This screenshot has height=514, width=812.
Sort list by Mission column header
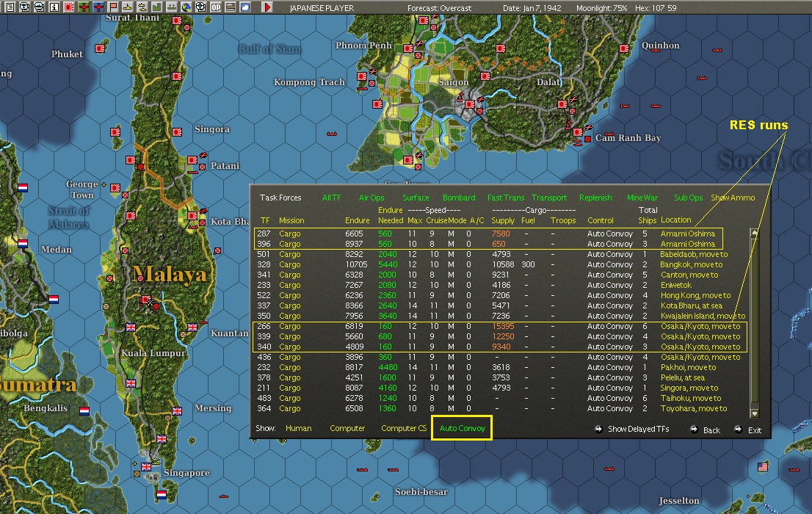pos(291,220)
